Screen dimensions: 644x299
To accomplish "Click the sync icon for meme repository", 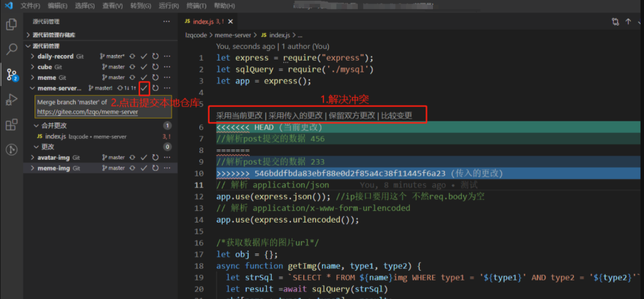I will pyautogui.click(x=132, y=78).
